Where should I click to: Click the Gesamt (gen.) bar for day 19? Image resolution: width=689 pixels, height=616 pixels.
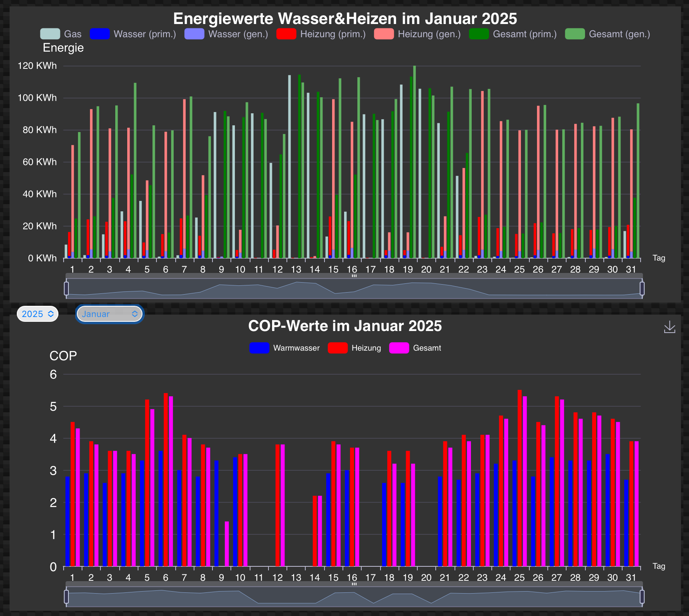415,162
